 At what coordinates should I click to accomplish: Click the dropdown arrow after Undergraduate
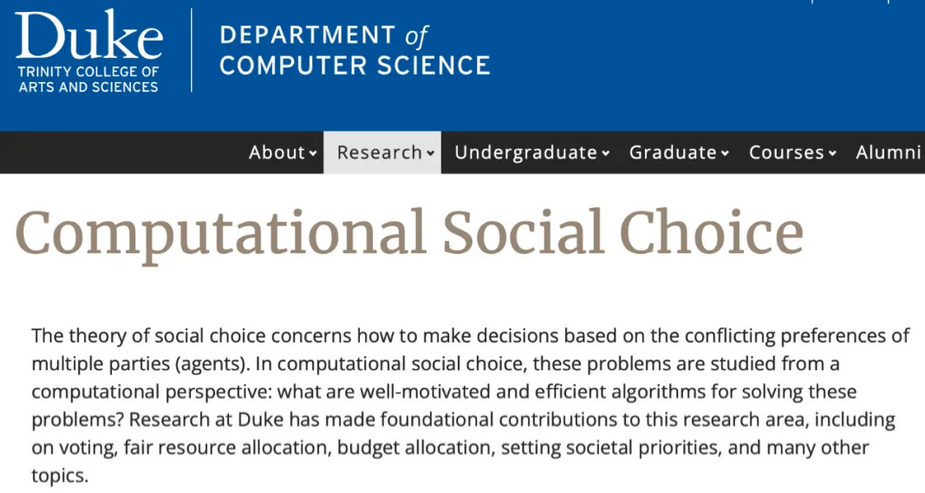(x=606, y=153)
